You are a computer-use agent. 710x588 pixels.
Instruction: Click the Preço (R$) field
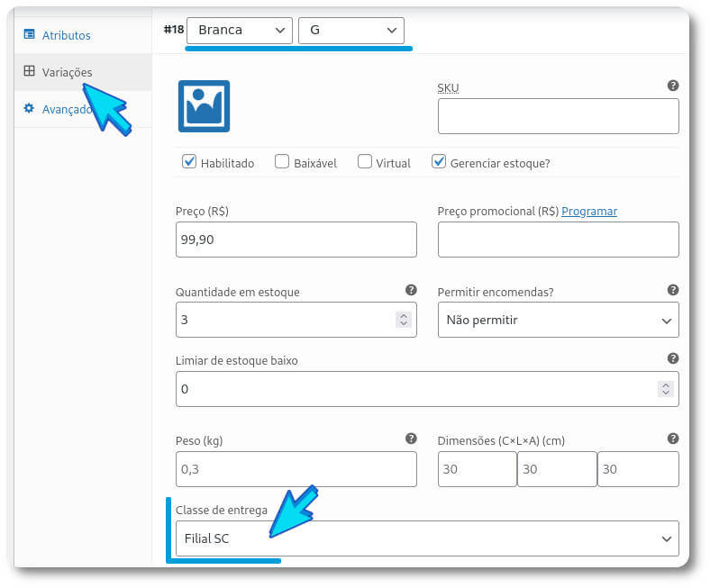click(x=296, y=240)
